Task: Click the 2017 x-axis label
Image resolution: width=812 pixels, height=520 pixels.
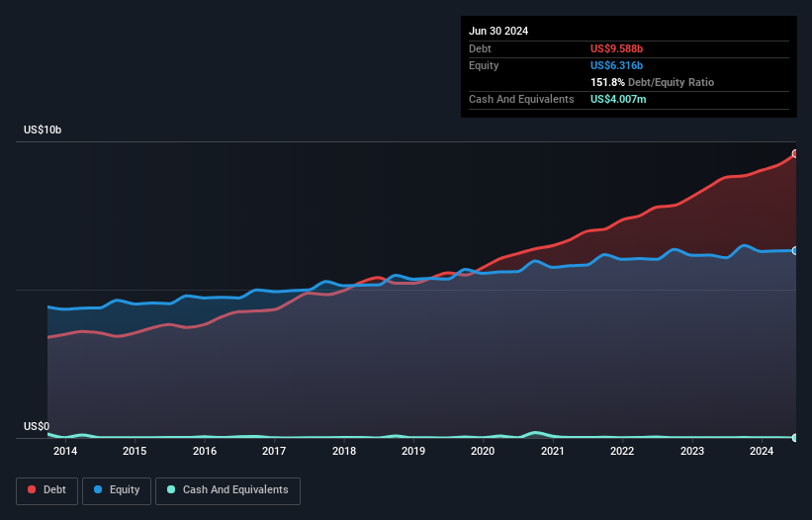Action: click(274, 451)
